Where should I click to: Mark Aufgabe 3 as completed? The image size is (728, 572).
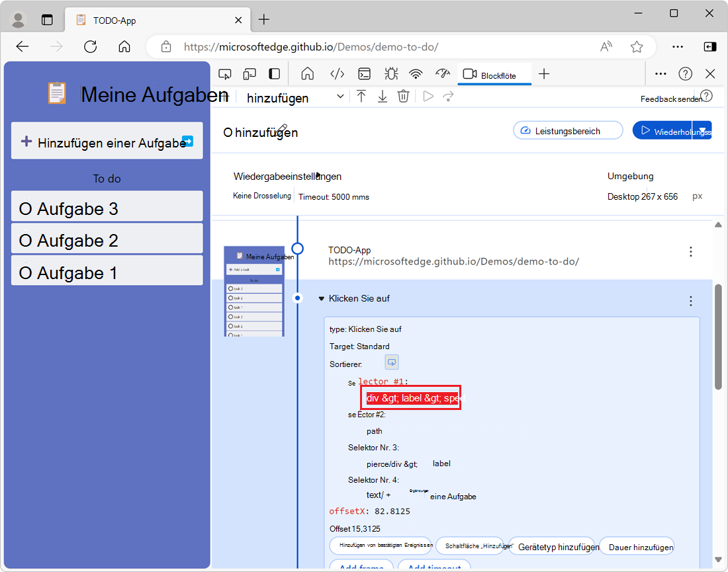pos(26,210)
